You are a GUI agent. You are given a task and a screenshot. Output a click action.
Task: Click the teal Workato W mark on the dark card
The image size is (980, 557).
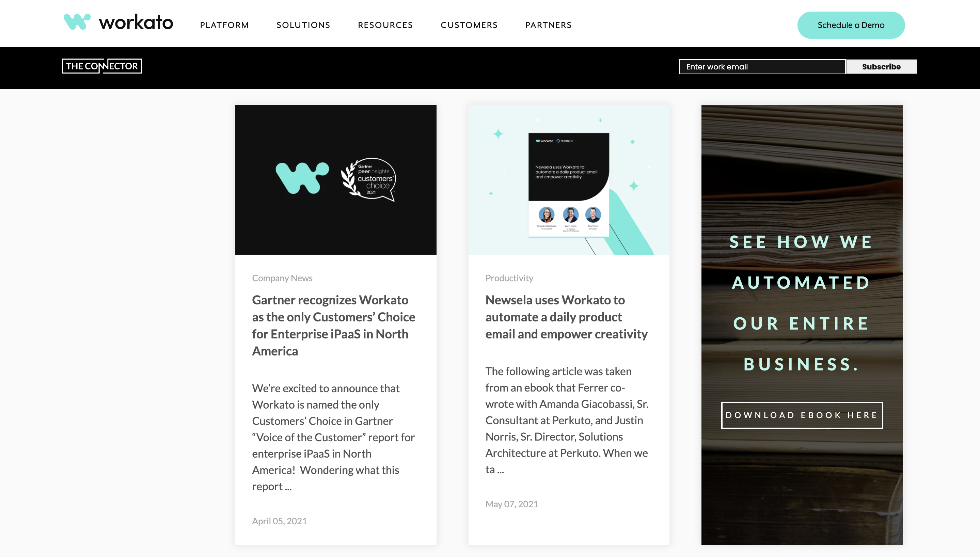tap(302, 178)
